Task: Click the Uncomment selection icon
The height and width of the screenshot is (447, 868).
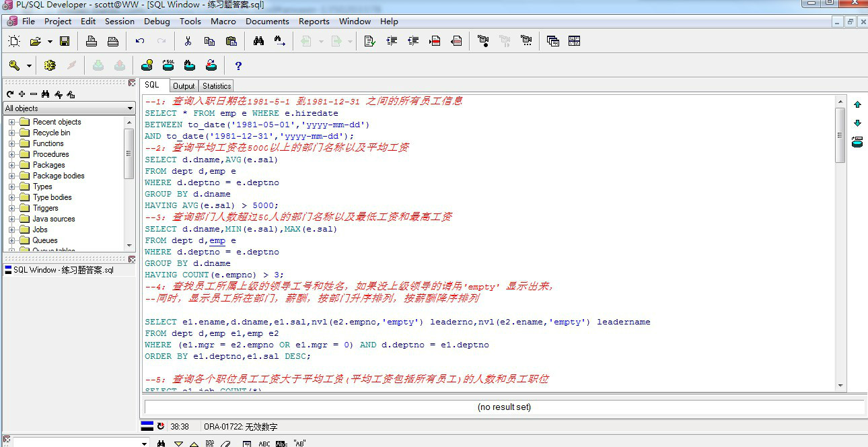Action: (456, 41)
